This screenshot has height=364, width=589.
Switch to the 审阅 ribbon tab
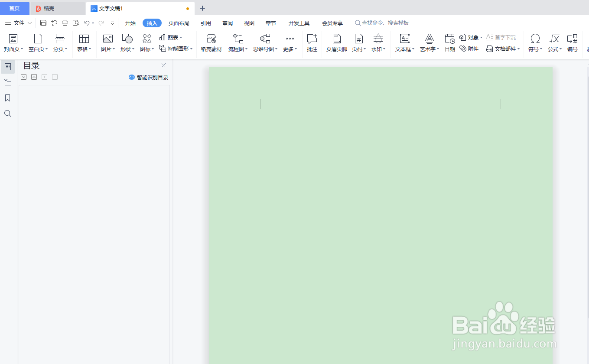tap(228, 23)
